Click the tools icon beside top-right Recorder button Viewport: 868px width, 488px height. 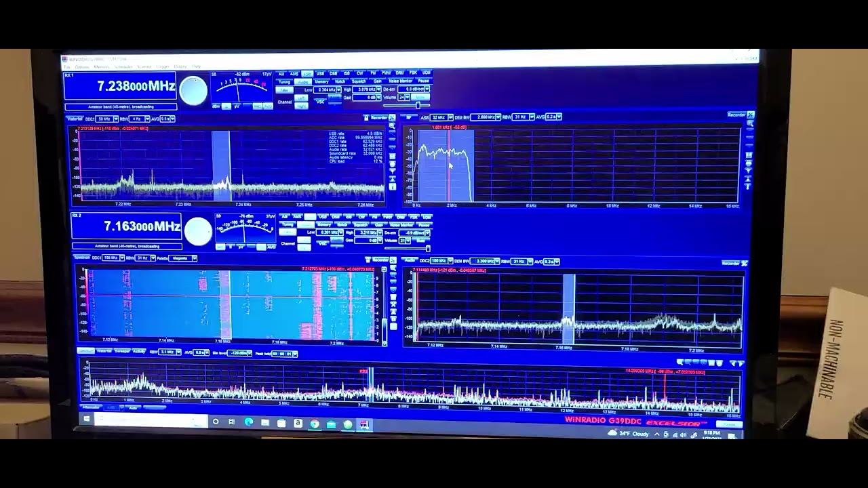(x=750, y=115)
